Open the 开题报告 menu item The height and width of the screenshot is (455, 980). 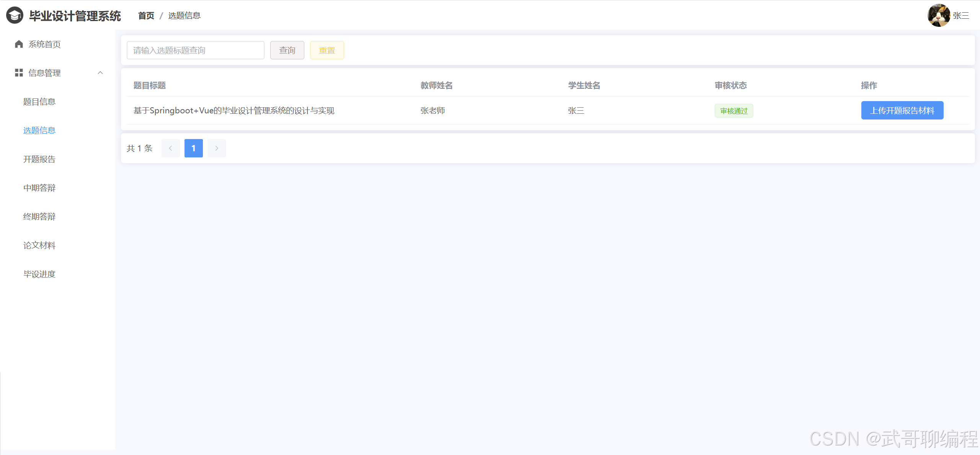pos(39,159)
